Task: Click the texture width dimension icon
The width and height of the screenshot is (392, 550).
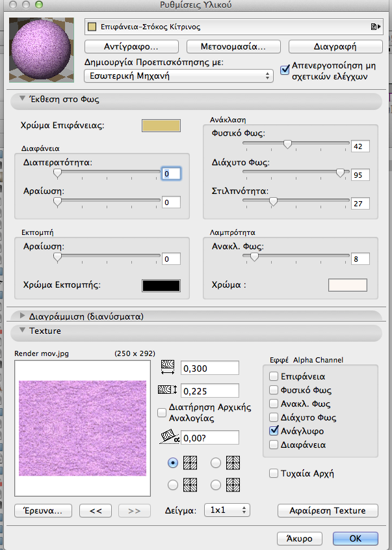Action: [x=168, y=368]
